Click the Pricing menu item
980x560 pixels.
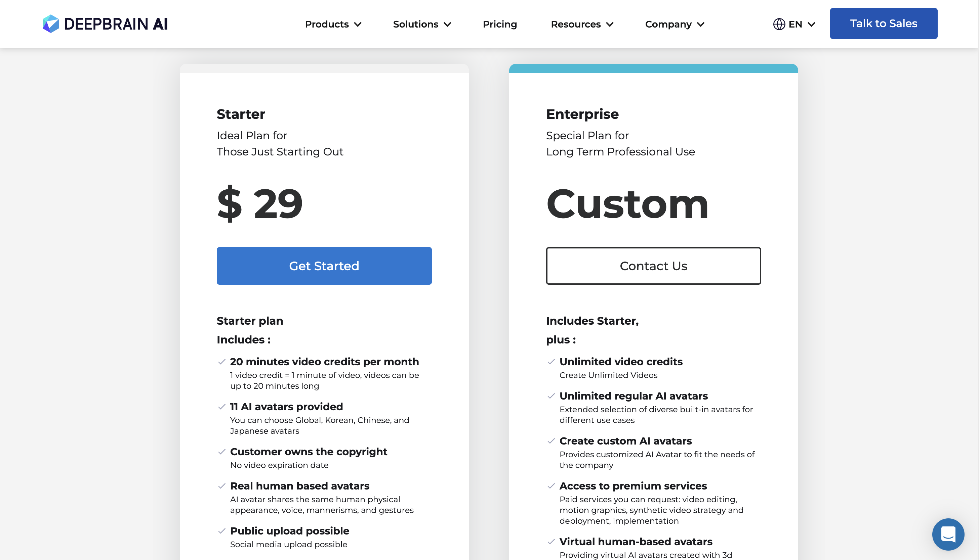(499, 24)
